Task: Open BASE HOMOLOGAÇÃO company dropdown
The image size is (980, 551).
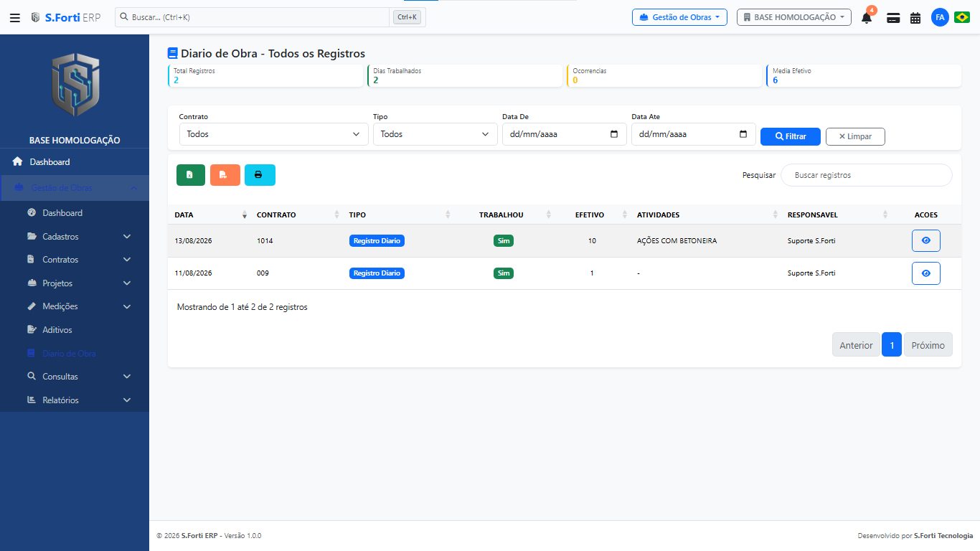Action: [x=793, y=17]
